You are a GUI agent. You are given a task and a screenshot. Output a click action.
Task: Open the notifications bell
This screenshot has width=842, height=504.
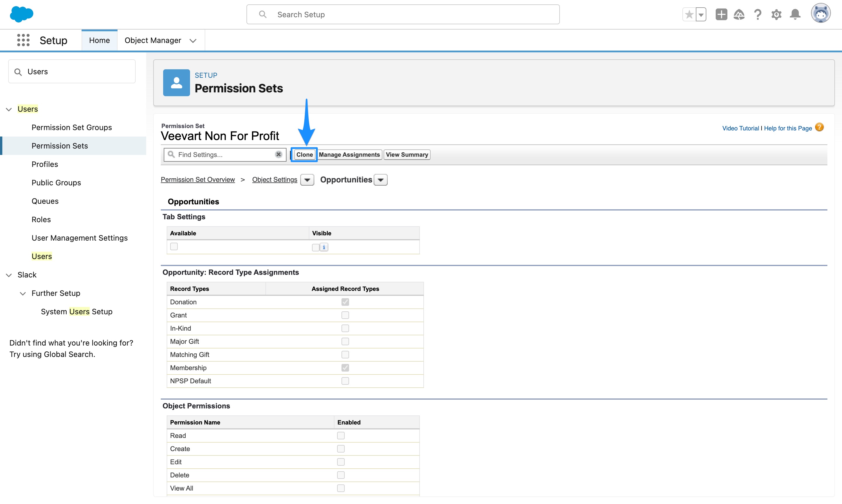pos(795,14)
